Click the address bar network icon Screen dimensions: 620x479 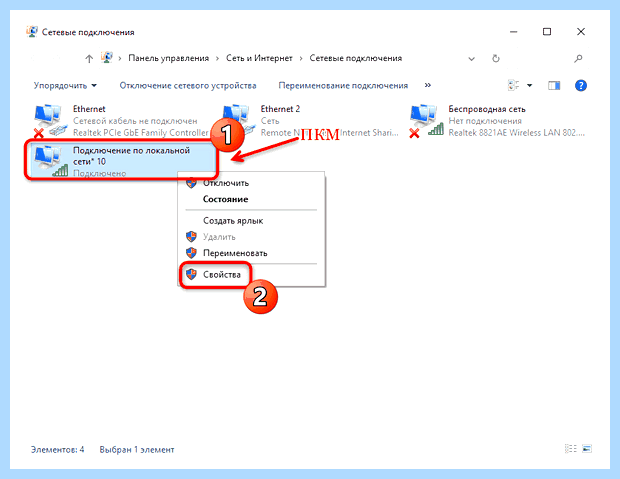click(x=107, y=58)
